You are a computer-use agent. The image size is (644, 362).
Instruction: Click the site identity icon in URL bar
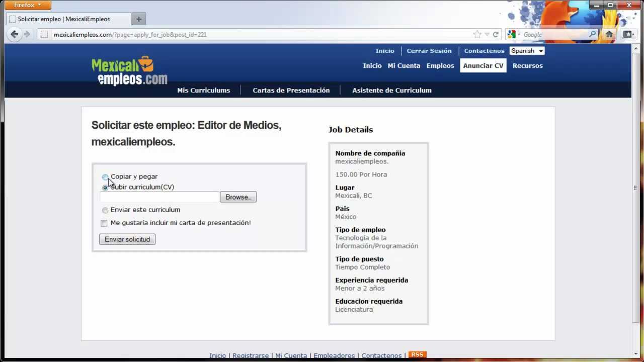(x=44, y=34)
